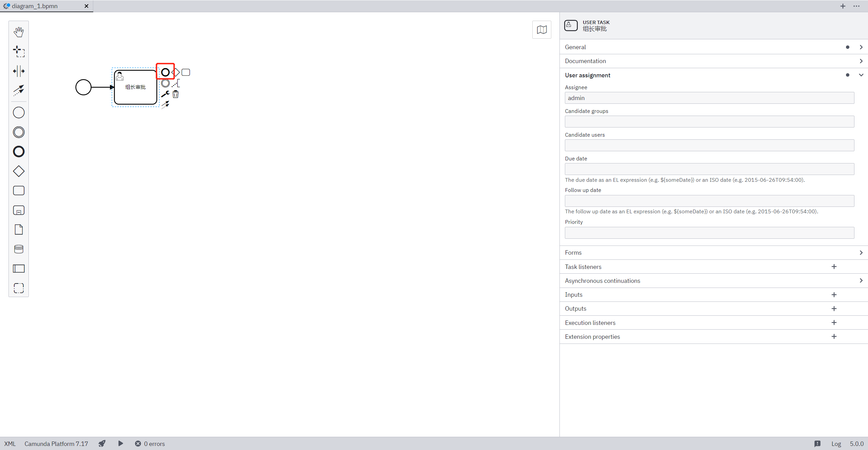Append task from context pad
This screenshot has width=868, height=450.
[x=186, y=72]
